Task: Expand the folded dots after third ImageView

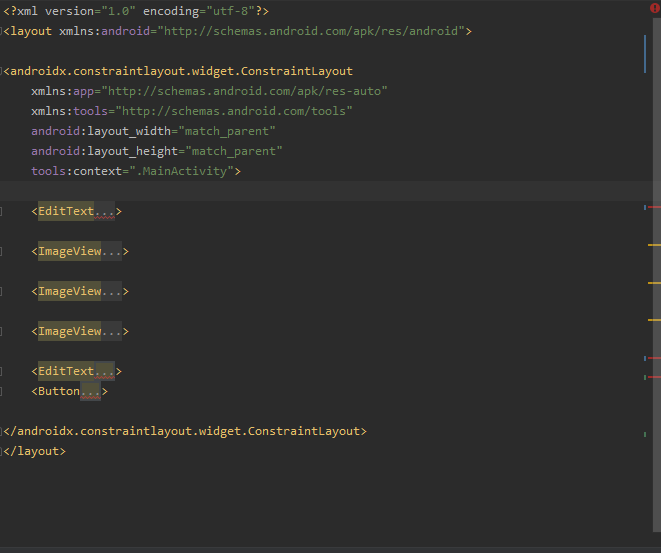Action: (x=111, y=331)
